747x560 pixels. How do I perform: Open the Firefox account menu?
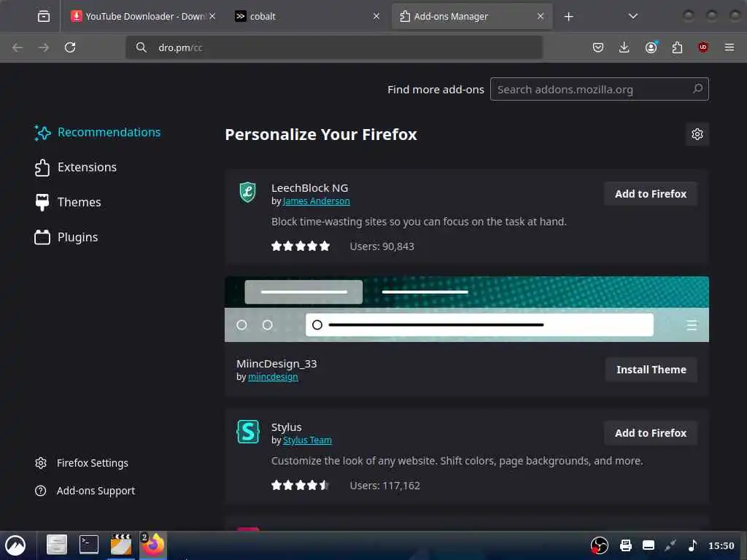651,47
